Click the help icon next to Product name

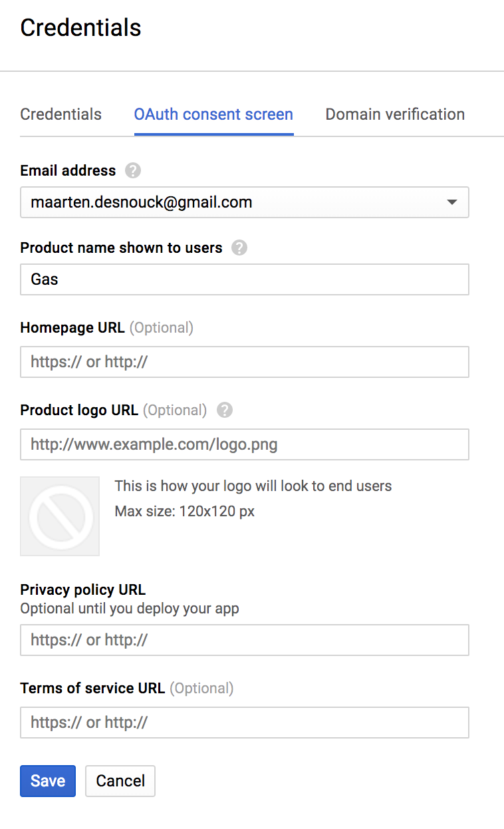pyautogui.click(x=239, y=248)
